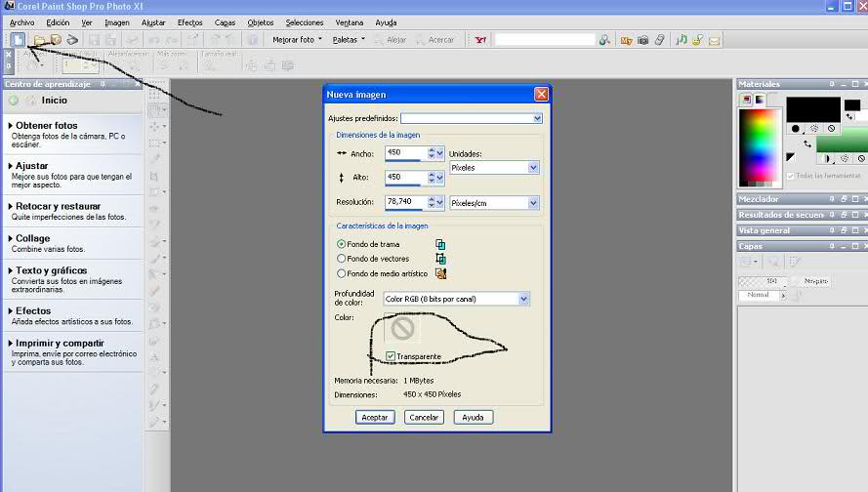Toggle foreground texture button
Viewport: 868px width, 492px height.
pyautogui.click(x=813, y=129)
